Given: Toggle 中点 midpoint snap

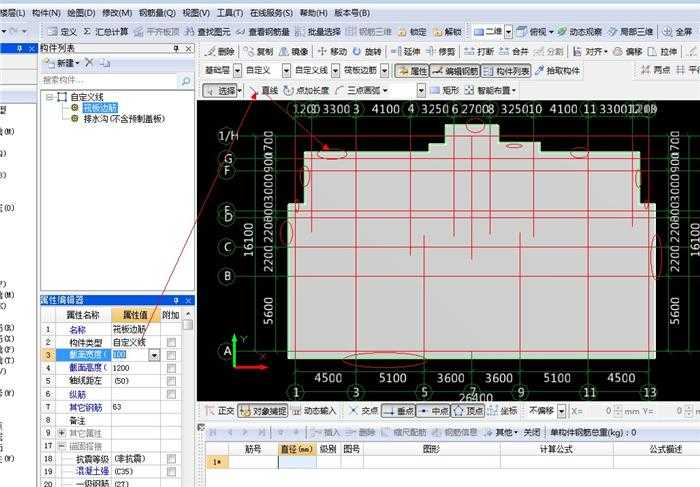Looking at the screenshot, I should tap(433, 411).
